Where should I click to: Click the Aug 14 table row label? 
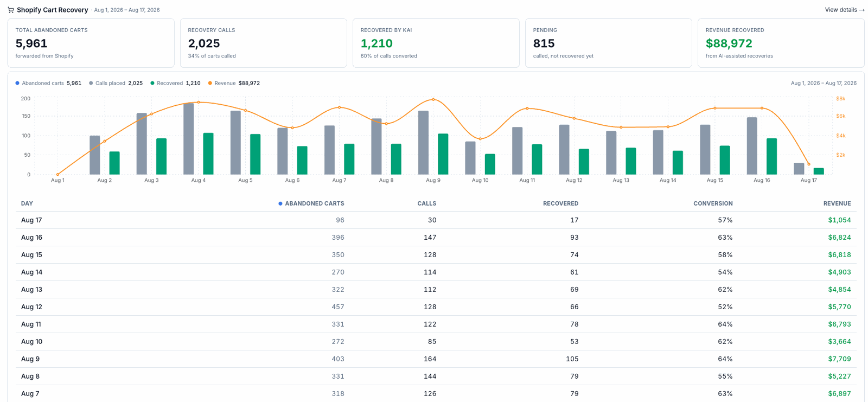coord(31,272)
